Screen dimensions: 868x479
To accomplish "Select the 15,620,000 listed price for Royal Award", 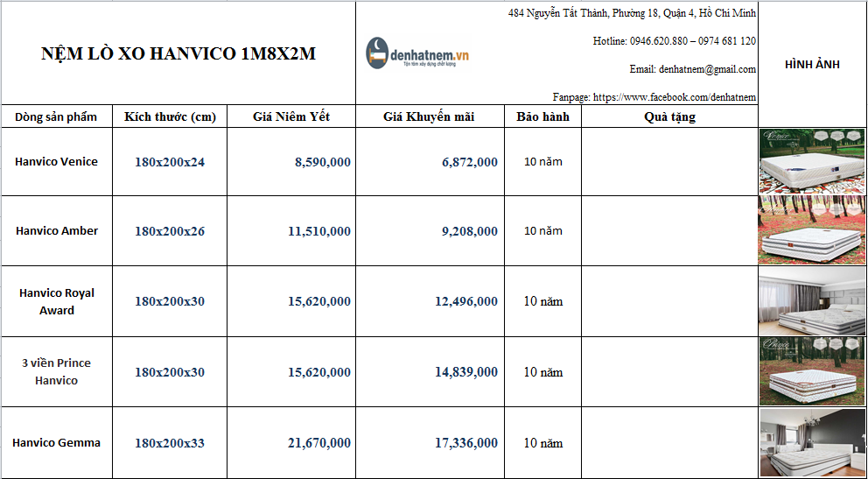I will tap(291, 301).
